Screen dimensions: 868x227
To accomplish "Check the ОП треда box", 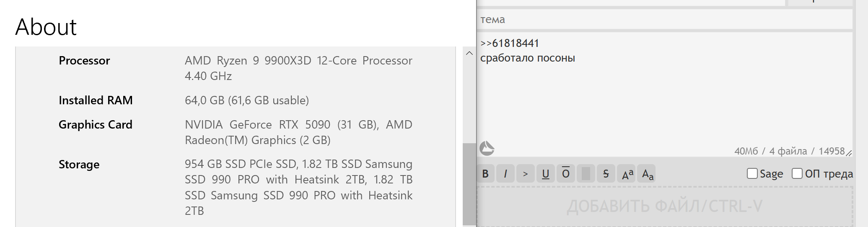I will coord(797,173).
